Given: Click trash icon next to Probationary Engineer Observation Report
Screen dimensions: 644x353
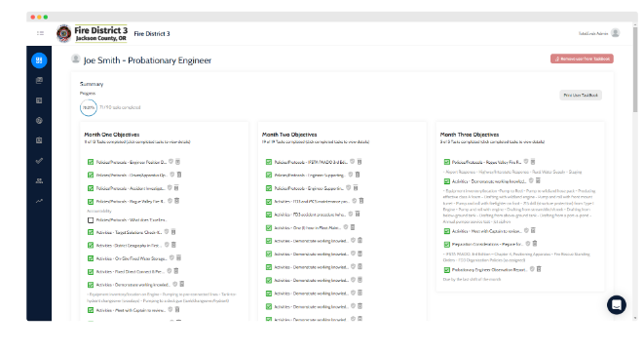Looking at the screenshot, I should pos(539,269).
